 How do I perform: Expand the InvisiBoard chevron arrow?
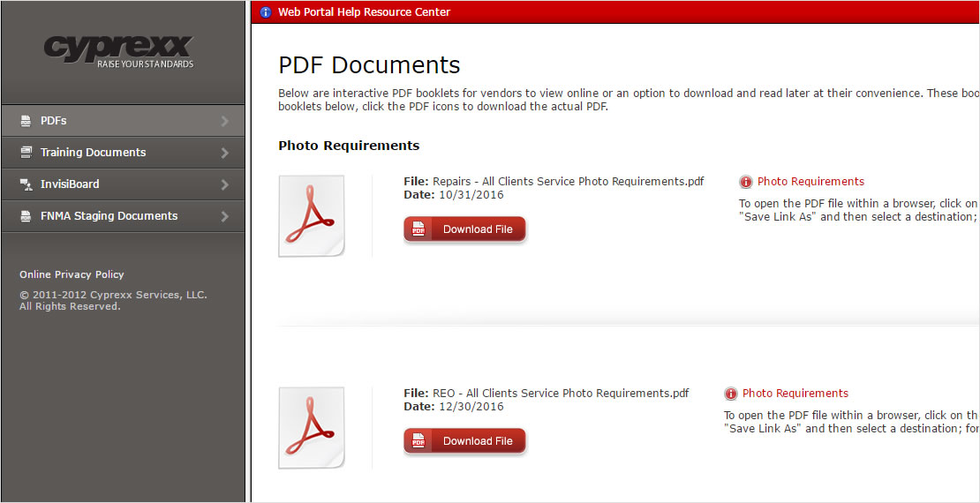[x=225, y=184]
